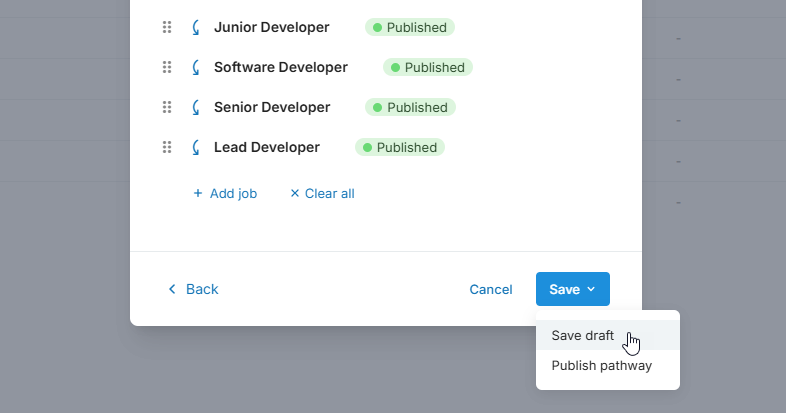The height and width of the screenshot is (413, 786).
Task: Click the plus icon of Add job
Action: [198, 193]
